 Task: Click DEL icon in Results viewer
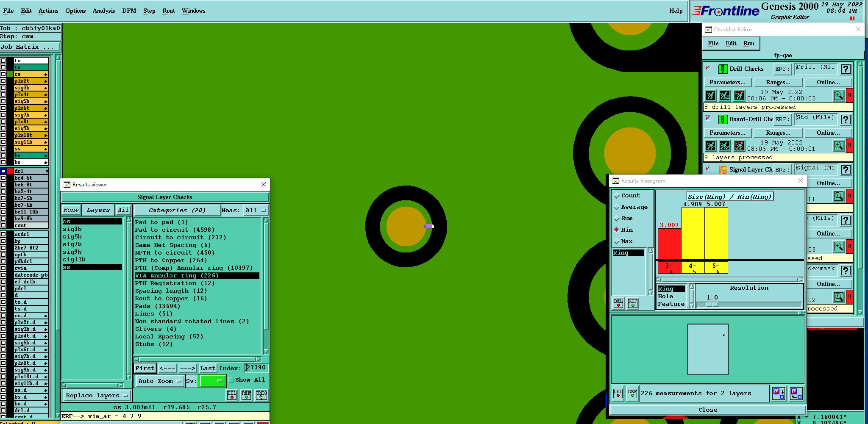click(x=232, y=395)
